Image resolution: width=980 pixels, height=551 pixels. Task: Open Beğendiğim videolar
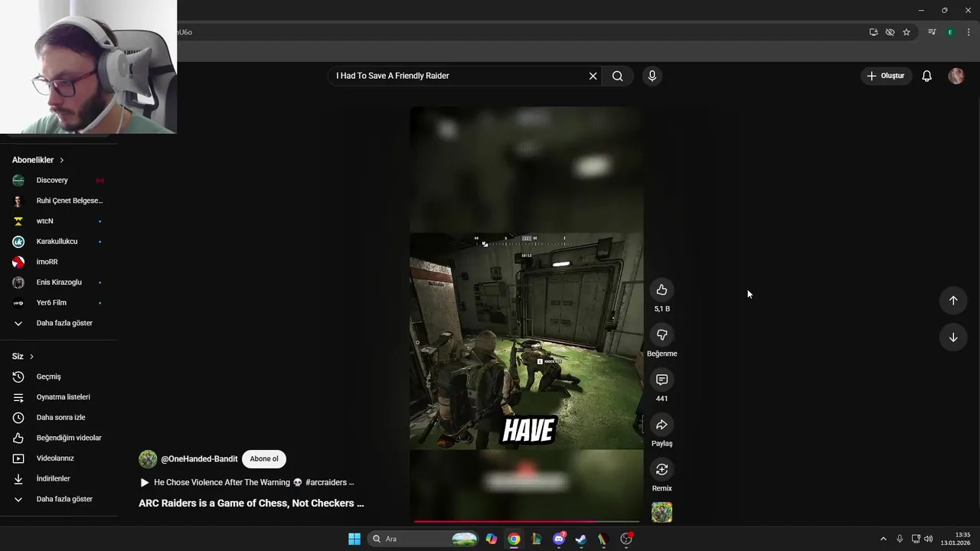point(59,438)
